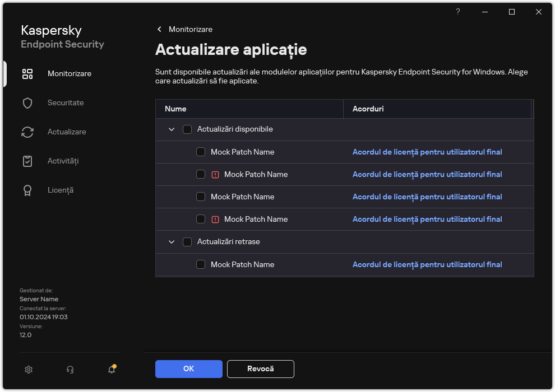
Task: Confirm updates with the OK button
Action: (x=188, y=368)
